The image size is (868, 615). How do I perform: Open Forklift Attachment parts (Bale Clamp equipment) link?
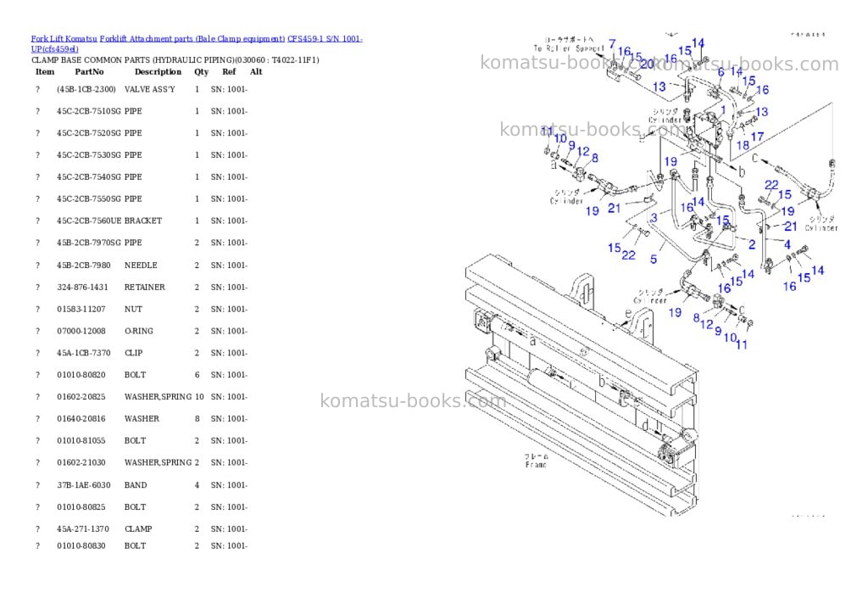pos(192,39)
